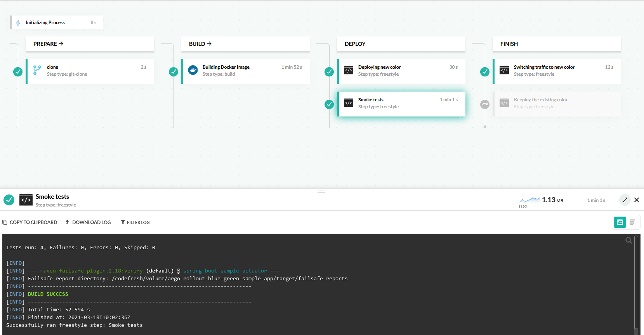Expand the PREPARE stage arrow
644x335 pixels.
pyautogui.click(x=61, y=44)
